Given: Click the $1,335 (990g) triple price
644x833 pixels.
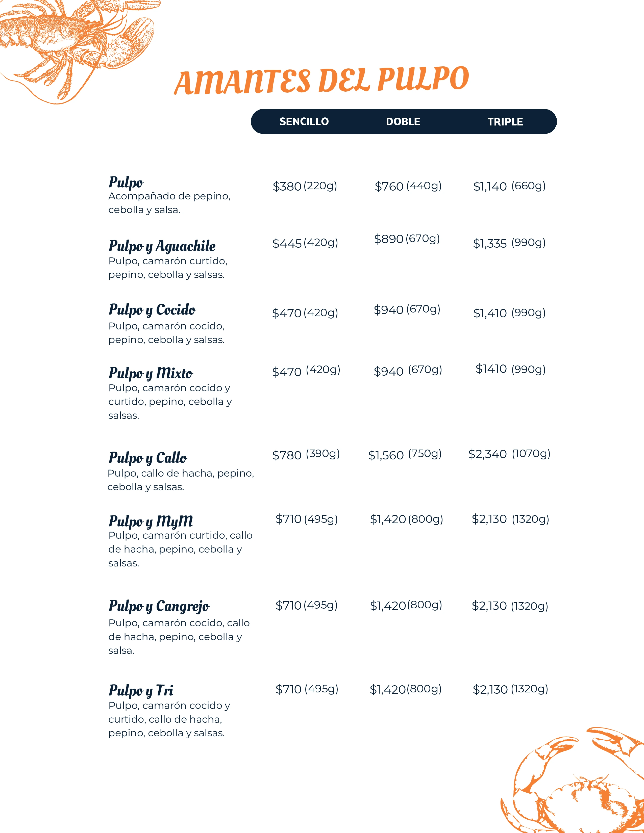Looking at the screenshot, I should pyautogui.click(x=509, y=243).
